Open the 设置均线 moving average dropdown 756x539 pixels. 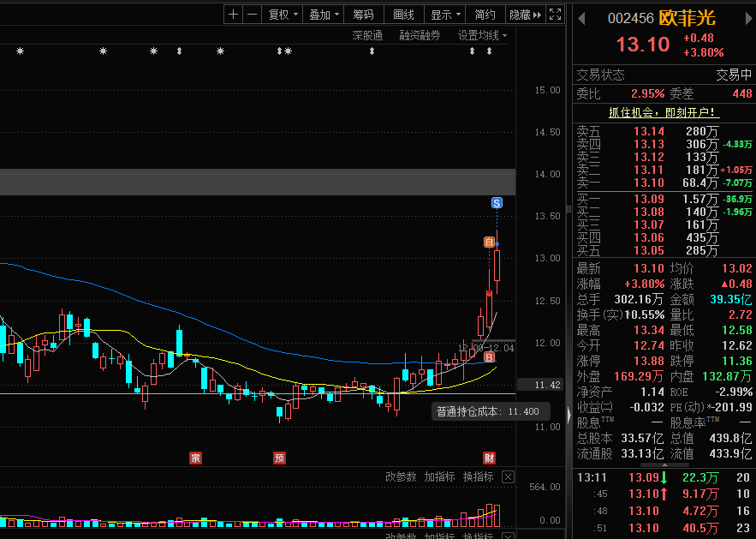coord(482,35)
